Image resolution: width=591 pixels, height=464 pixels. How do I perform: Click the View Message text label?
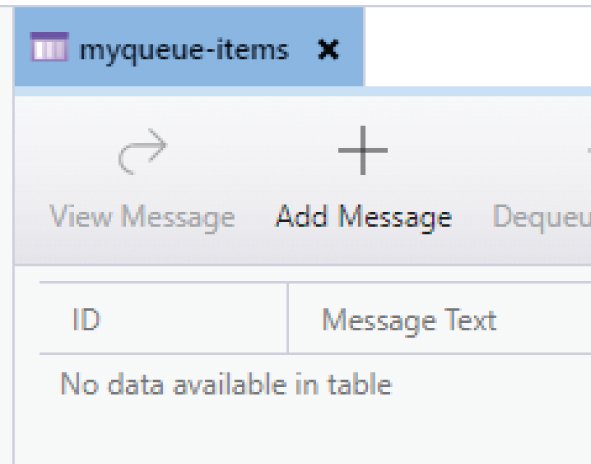142,217
